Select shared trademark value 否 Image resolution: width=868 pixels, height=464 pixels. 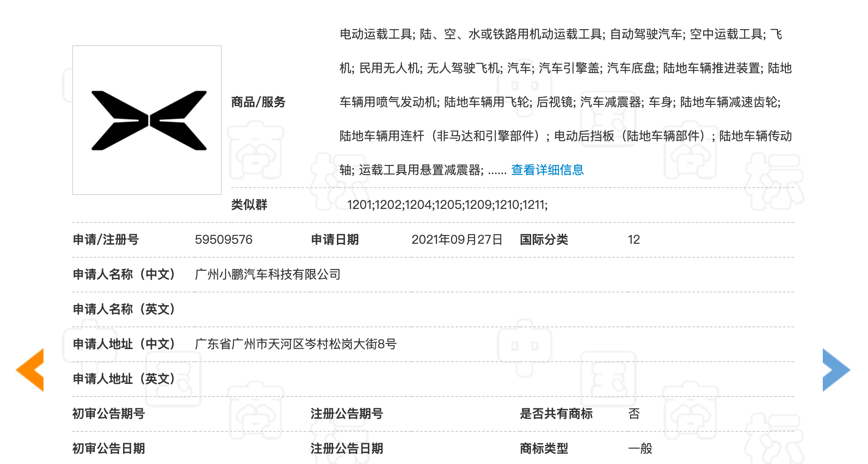pos(634,414)
